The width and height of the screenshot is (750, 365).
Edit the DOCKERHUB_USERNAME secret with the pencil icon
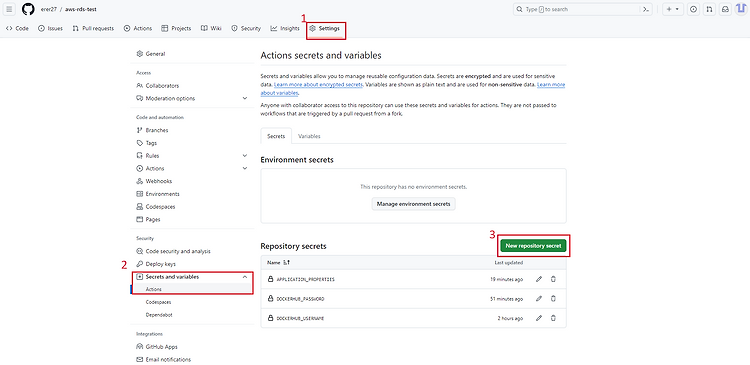point(539,318)
